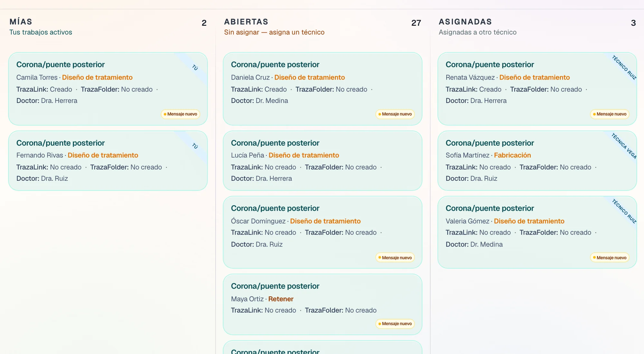Click 'Retener' status on Maya Ortiz card
The image size is (644, 354).
[x=281, y=299]
